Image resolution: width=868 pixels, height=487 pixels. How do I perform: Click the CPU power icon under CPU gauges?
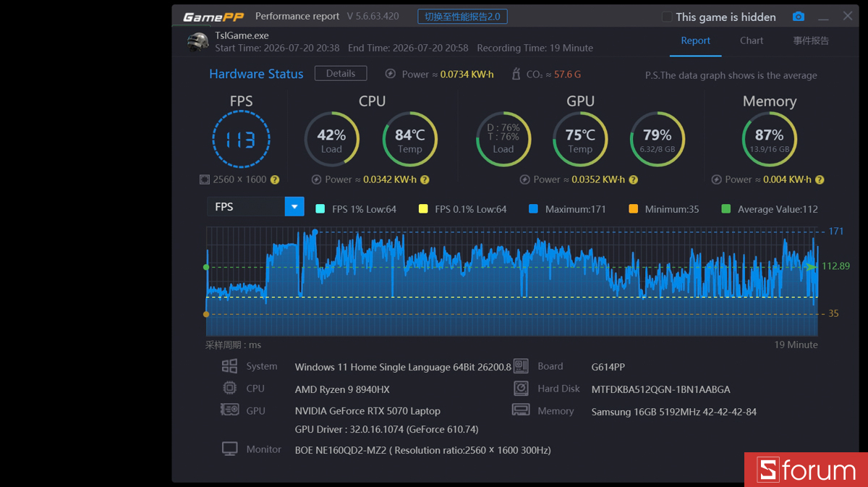tap(316, 179)
